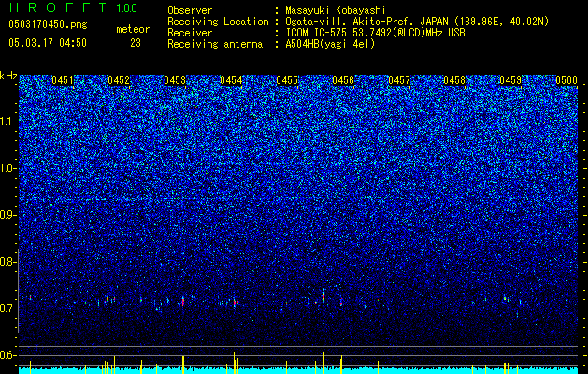Image resolution: width=588 pixels, height=374 pixels.
Task: Click the 0500 time marker
Action: 566,80
